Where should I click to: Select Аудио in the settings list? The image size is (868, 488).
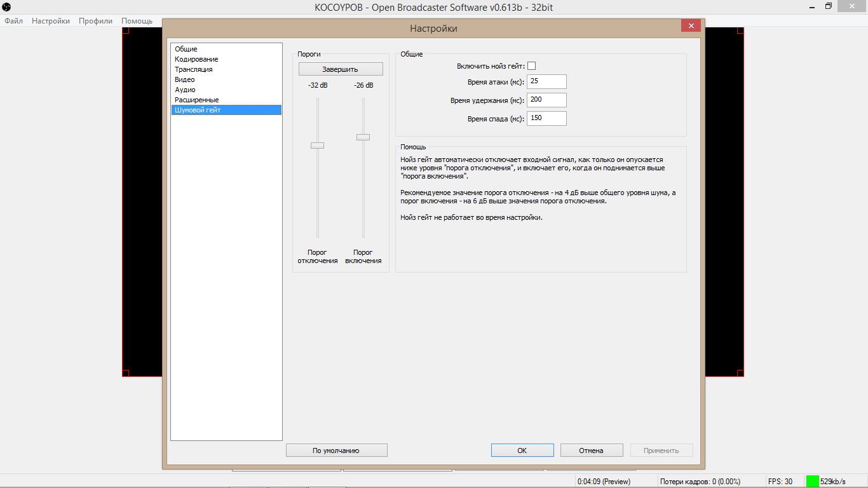[226, 90]
